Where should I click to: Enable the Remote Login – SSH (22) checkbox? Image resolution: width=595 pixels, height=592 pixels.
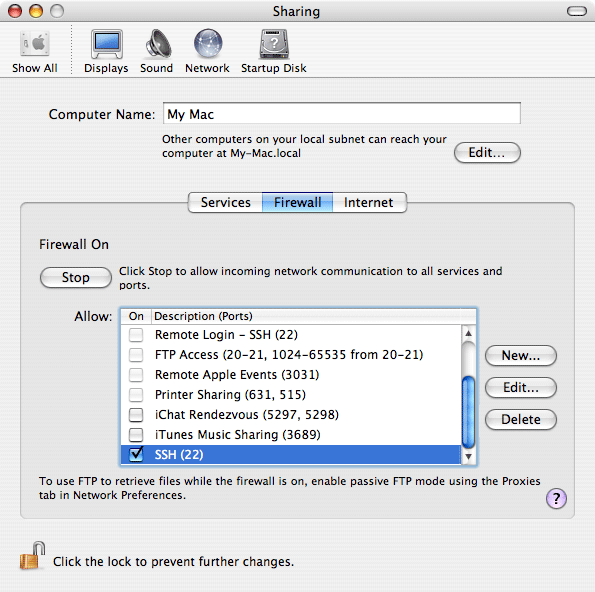[x=136, y=335]
